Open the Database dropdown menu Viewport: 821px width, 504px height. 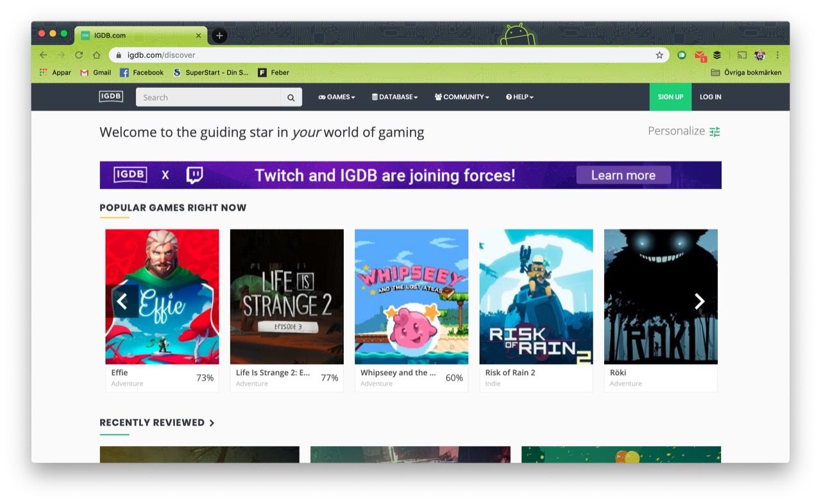pyautogui.click(x=394, y=97)
